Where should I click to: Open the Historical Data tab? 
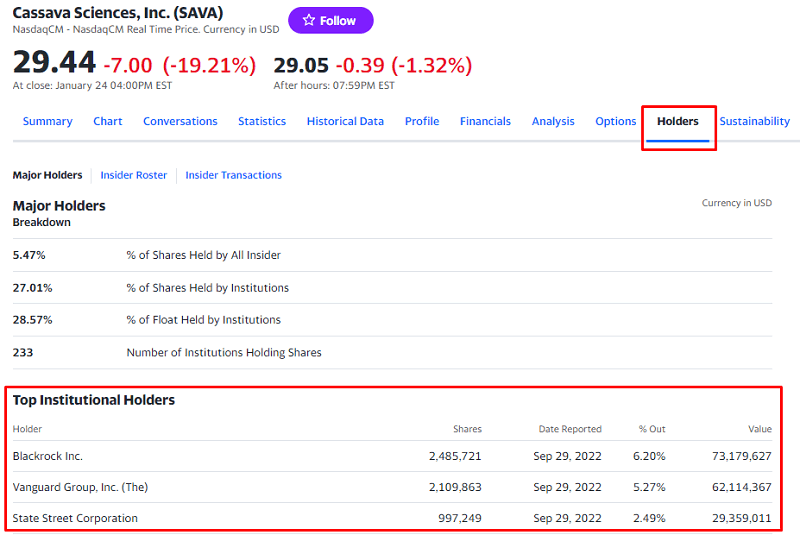coord(345,121)
